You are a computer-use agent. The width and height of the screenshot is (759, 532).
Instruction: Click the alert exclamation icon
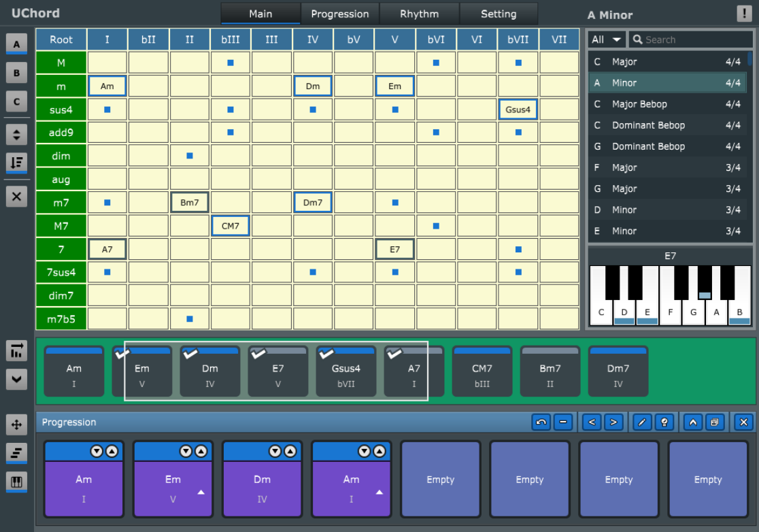point(744,13)
